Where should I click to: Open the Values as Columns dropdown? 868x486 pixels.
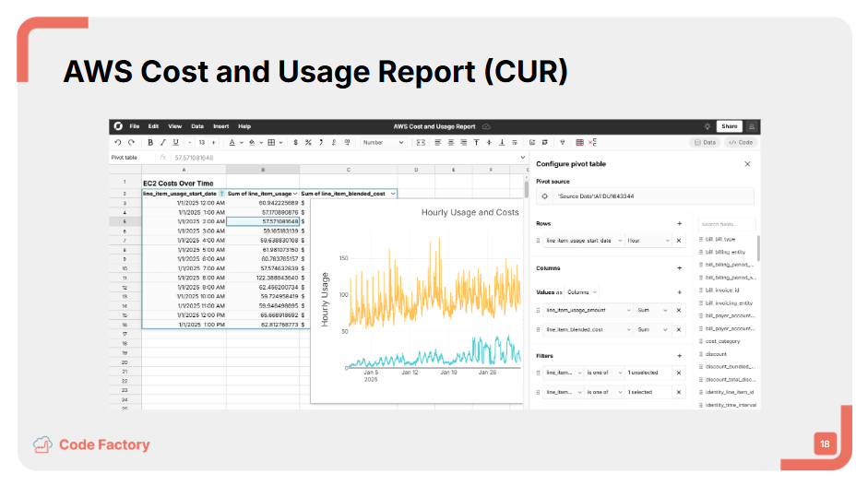(582, 292)
